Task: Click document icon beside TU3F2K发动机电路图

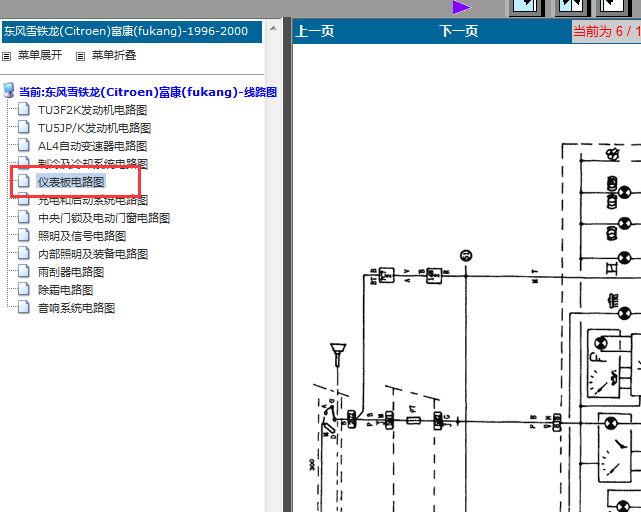Action: [24, 109]
